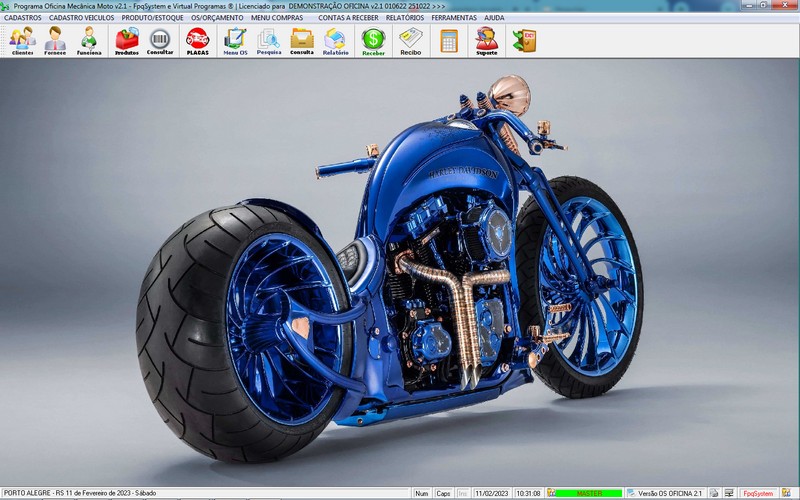Click the Ins indicator in status bar

pyautogui.click(x=462, y=493)
